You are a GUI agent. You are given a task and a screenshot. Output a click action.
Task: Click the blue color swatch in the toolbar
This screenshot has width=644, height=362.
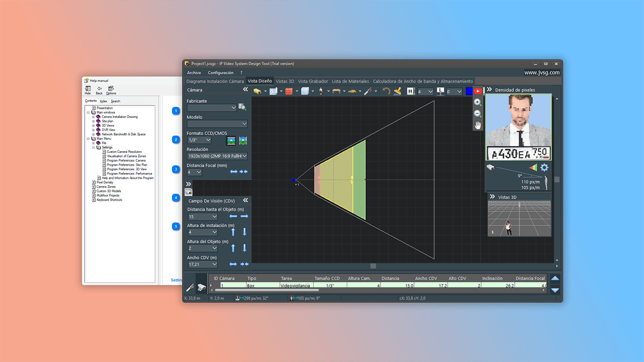469,91
